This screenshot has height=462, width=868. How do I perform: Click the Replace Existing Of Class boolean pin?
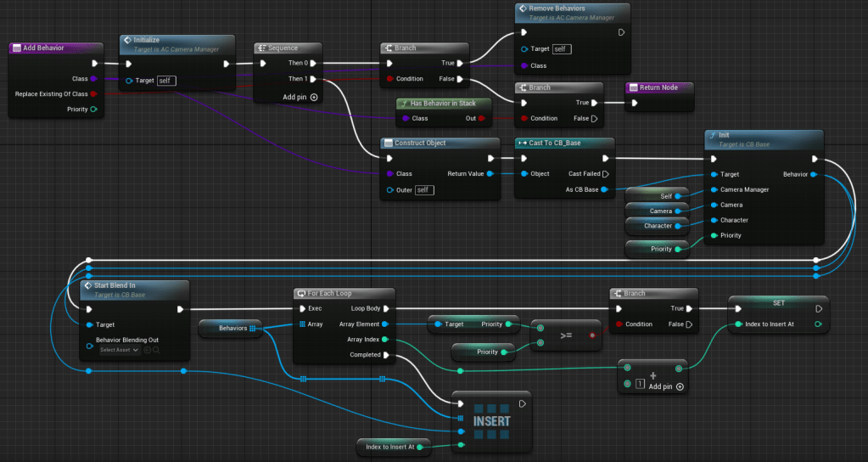93,94
